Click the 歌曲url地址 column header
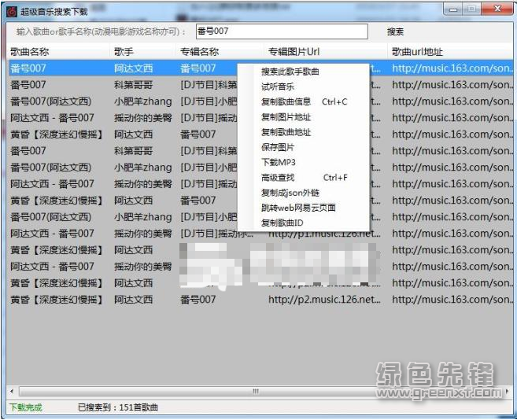 (x=417, y=52)
